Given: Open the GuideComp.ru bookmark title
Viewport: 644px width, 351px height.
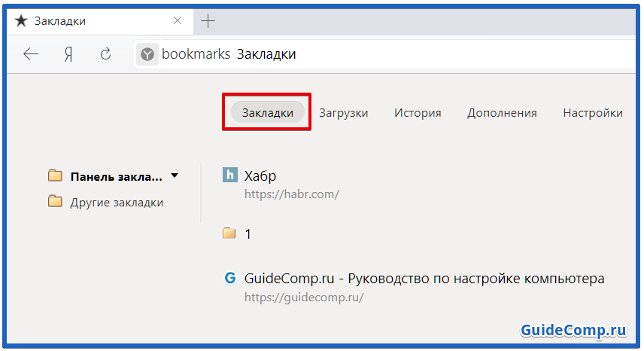Looking at the screenshot, I should (x=424, y=279).
